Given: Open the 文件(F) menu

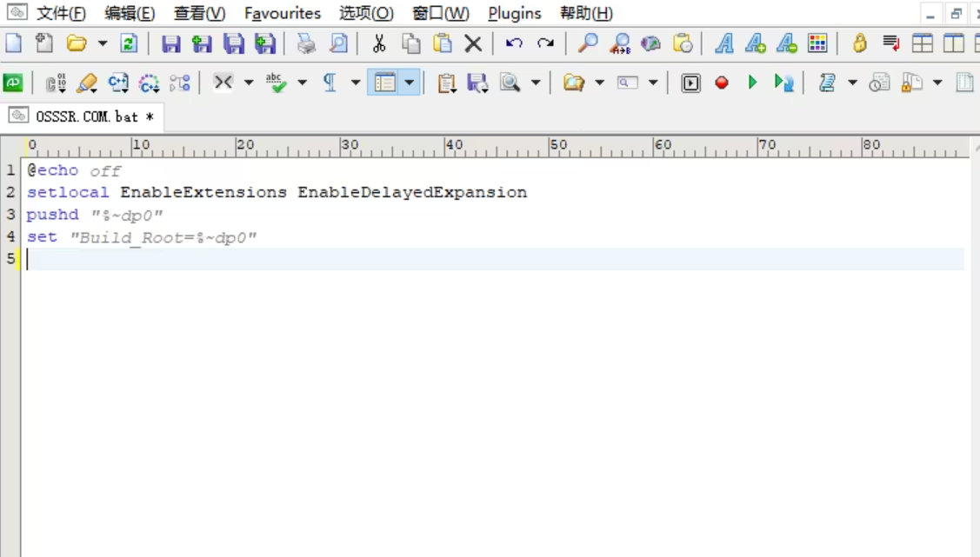Looking at the screenshot, I should tap(61, 13).
